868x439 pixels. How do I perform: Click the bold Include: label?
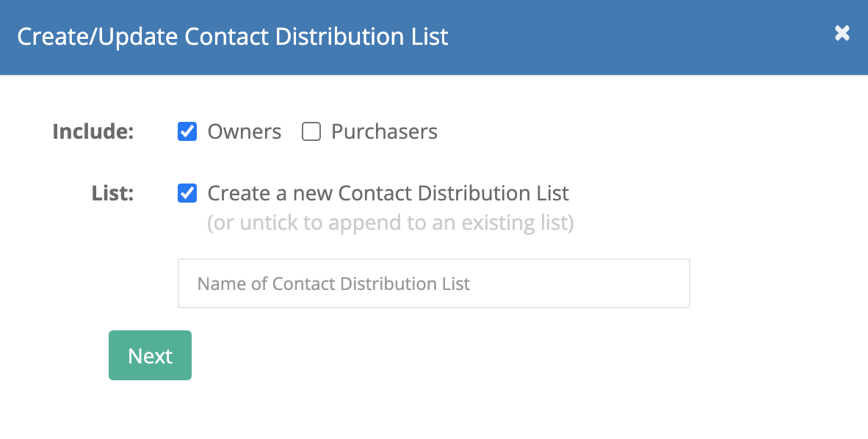(93, 131)
